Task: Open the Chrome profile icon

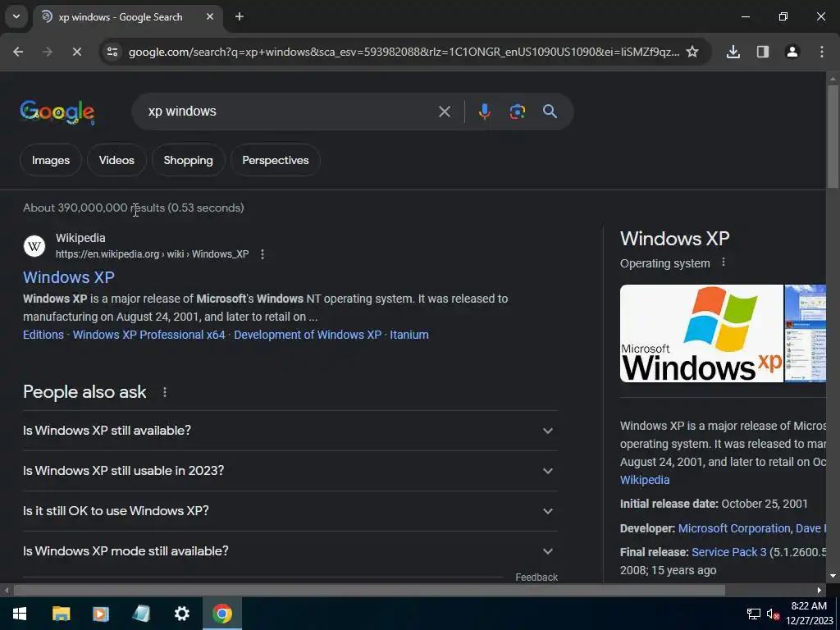Action: [792, 52]
